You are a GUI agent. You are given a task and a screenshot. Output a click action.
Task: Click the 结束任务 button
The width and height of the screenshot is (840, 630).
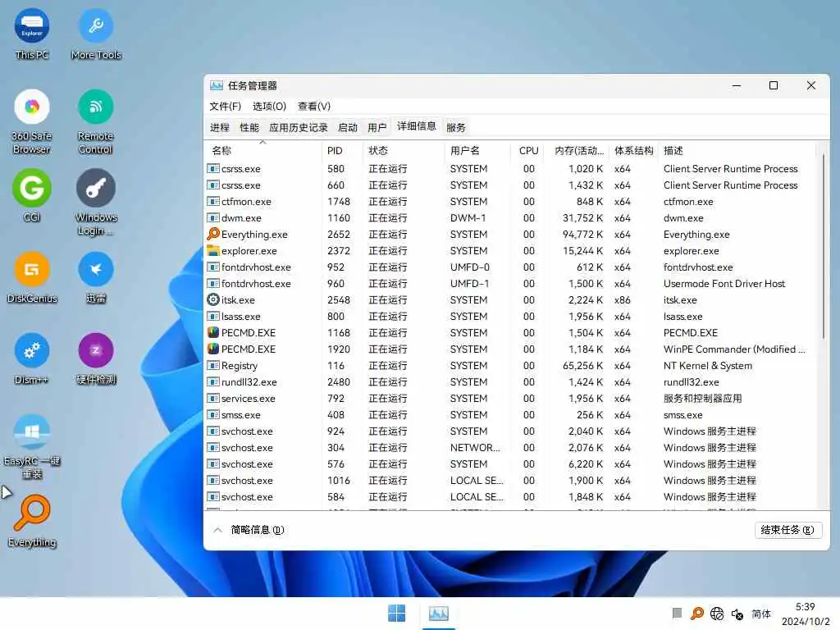point(787,530)
